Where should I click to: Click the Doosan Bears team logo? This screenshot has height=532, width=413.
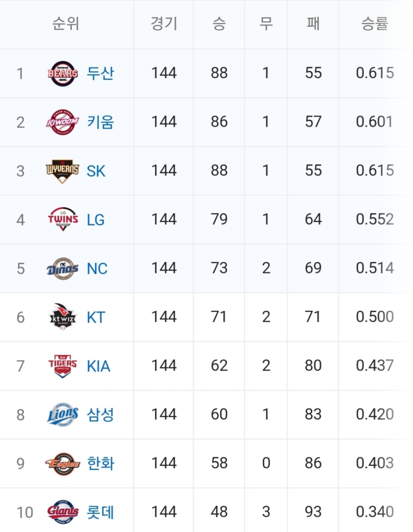[63, 73]
